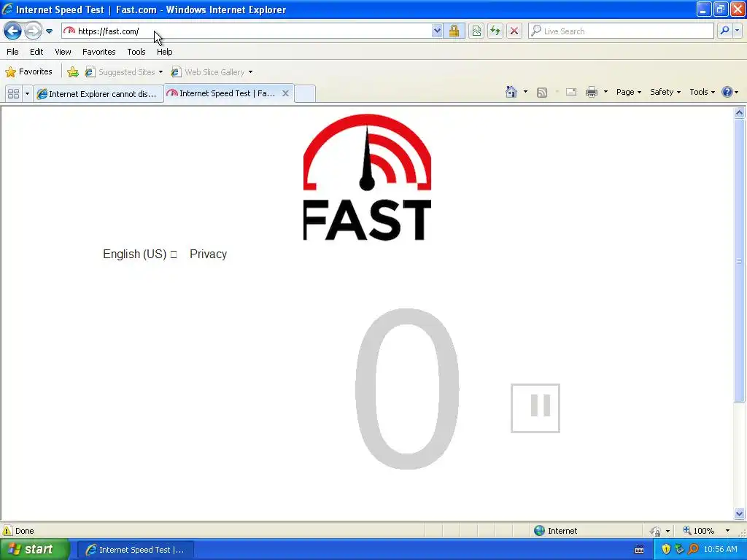
Task: Click the 100% zoom level button
Action: tap(699, 531)
